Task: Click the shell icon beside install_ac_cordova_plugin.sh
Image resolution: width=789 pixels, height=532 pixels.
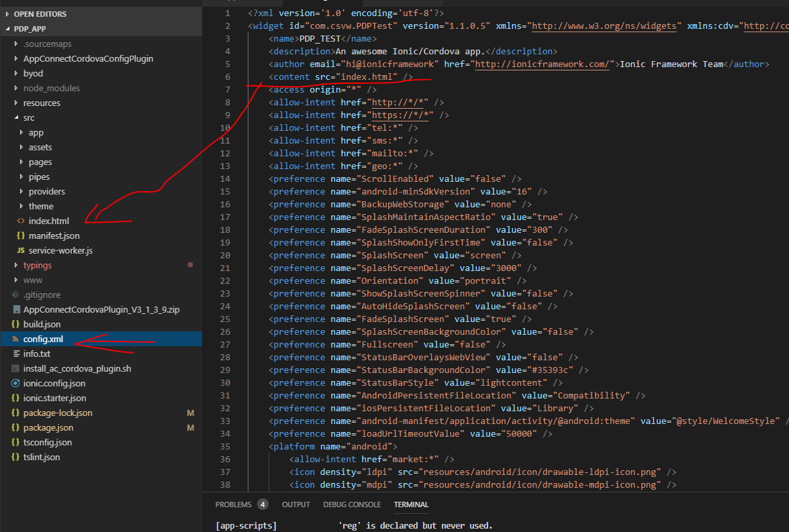Action: (15, 368)
